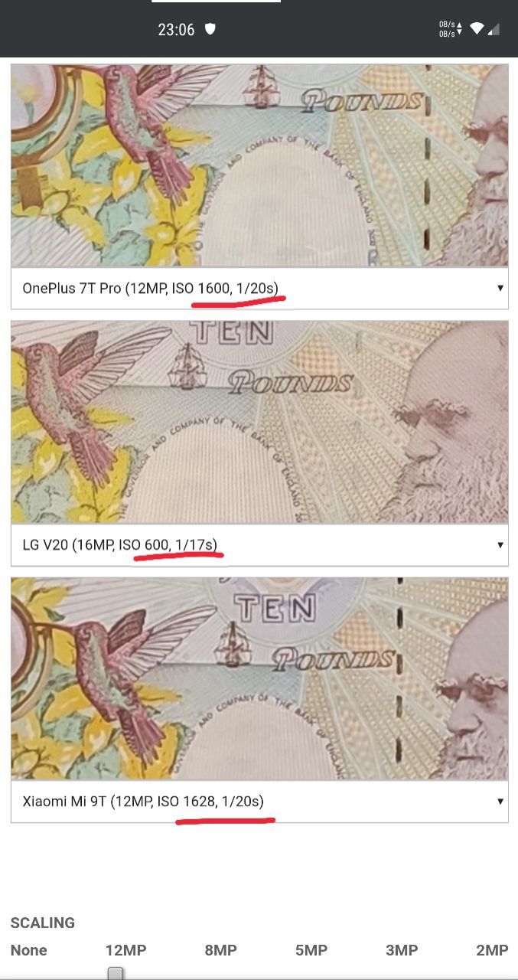The image size is (518, 980).
Task: Select the Xiaomi Mi 9T camera selector
Action: click(x=259, y=802)
